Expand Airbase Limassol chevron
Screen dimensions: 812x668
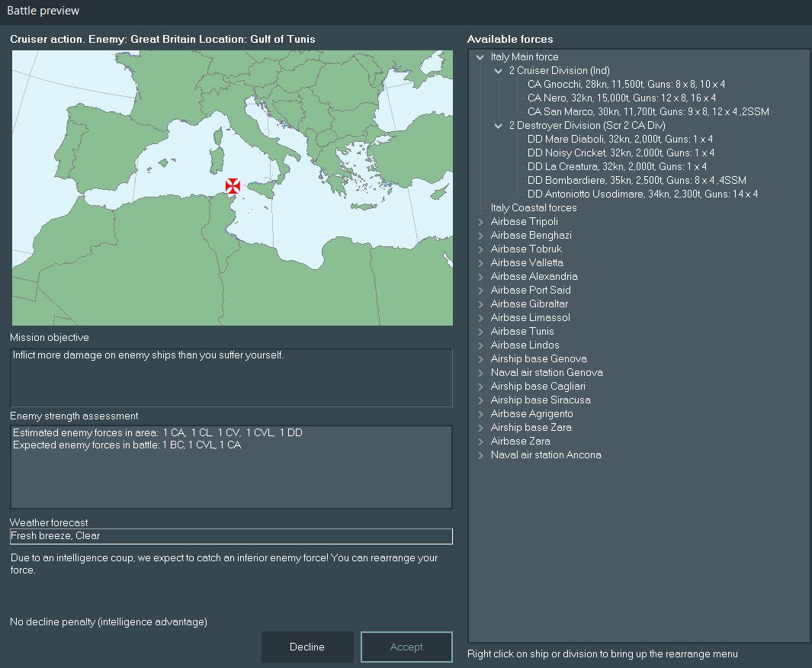(x=480, y=318)
